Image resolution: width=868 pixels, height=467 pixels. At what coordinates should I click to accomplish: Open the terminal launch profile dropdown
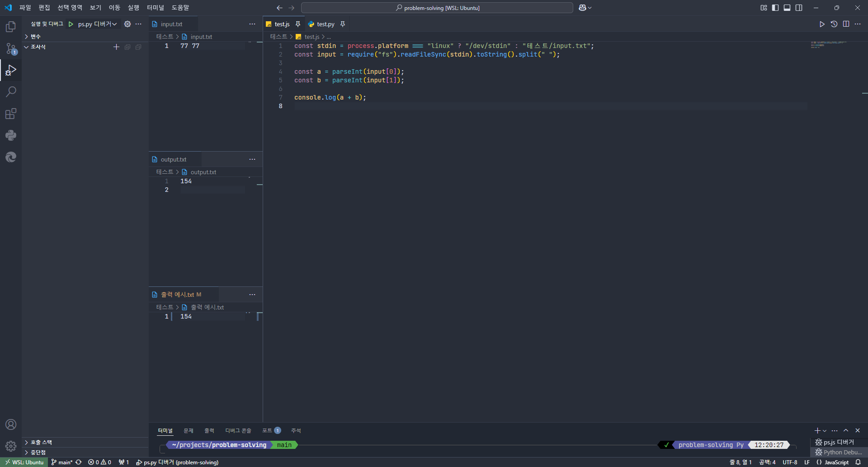pyautogui.click(x=825, y=430)
